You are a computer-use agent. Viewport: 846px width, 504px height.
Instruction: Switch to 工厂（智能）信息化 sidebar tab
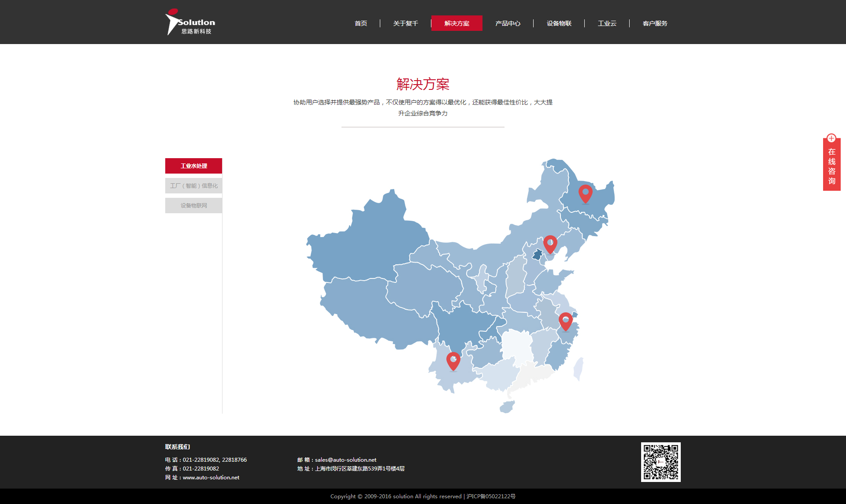point(193,185)
